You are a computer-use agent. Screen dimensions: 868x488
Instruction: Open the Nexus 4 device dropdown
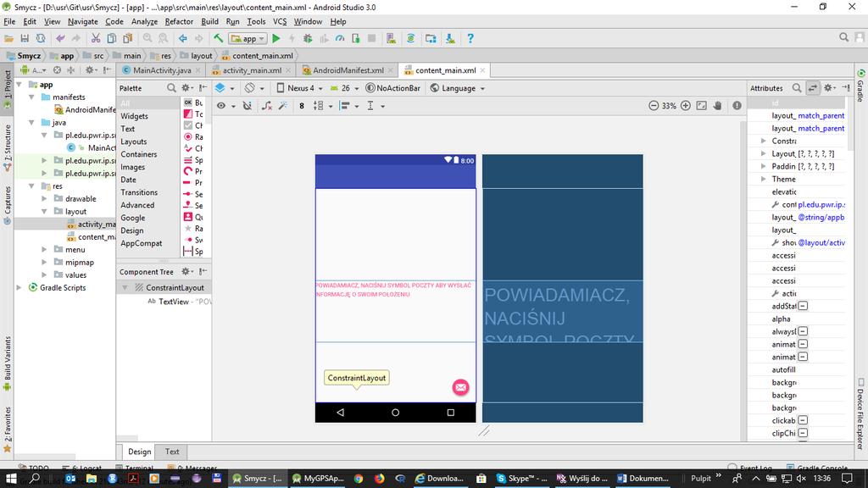(x=299, y=88)
